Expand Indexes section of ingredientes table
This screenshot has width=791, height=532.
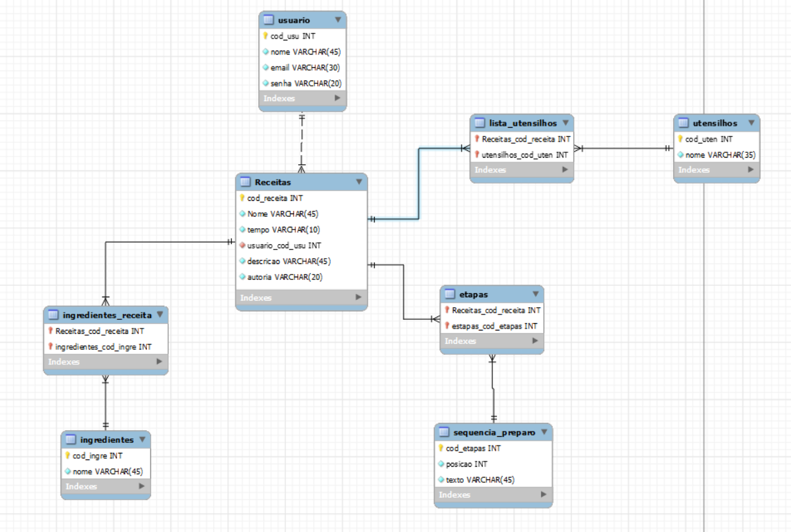142,486
